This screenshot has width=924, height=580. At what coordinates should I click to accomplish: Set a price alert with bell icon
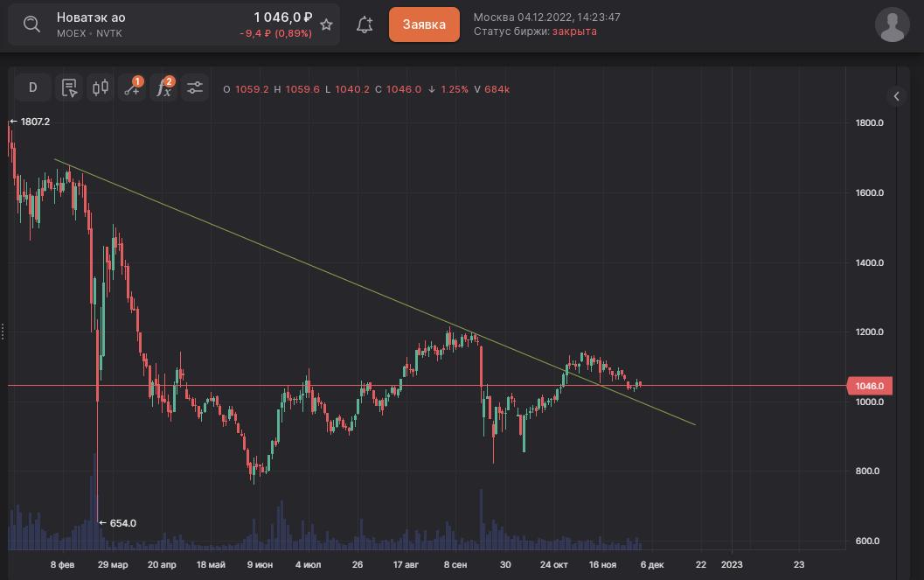coord(365,24)
